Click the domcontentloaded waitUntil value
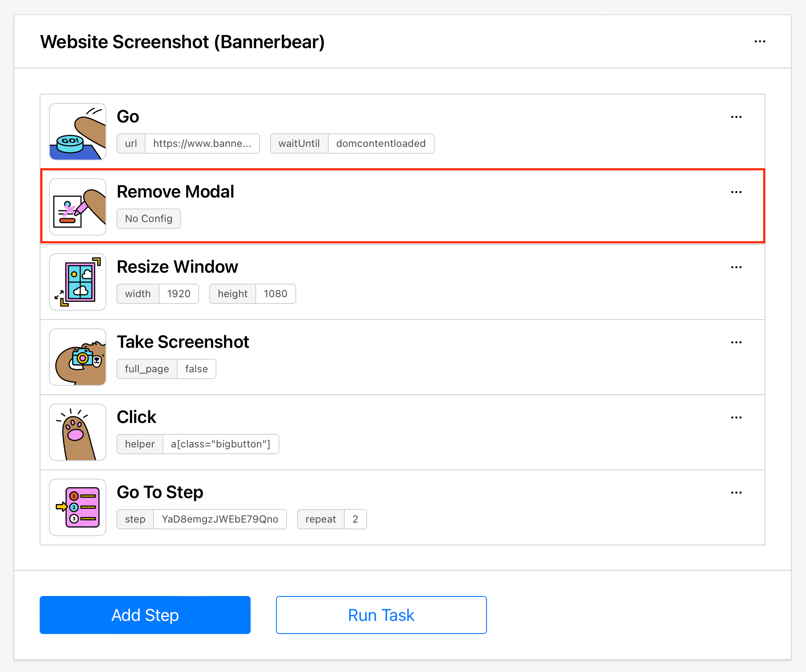The image size is (806, 672). 381,144
